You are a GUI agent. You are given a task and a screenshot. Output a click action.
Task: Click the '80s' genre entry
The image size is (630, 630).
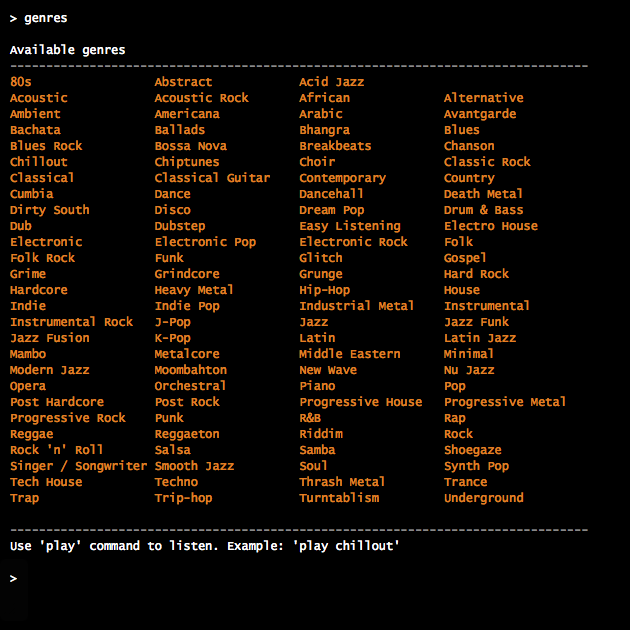(20, 82)
